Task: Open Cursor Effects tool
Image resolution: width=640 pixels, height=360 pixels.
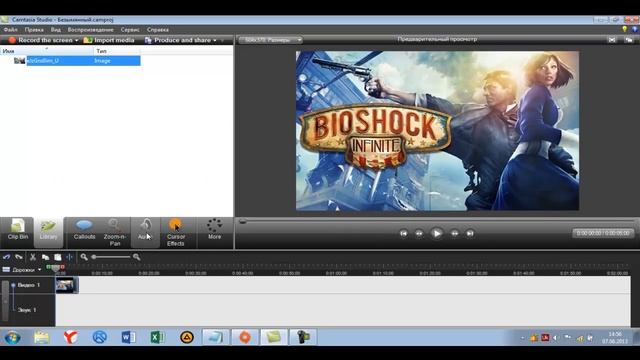Action: coord(176,232)
